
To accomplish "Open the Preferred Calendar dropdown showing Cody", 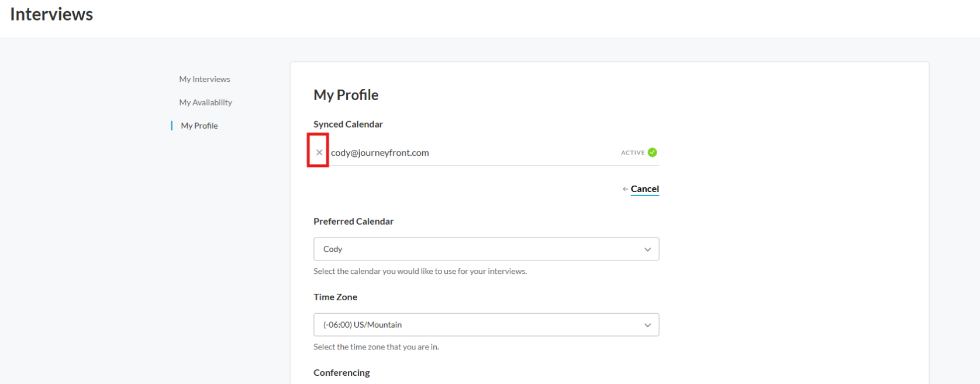I will point(486,249).
